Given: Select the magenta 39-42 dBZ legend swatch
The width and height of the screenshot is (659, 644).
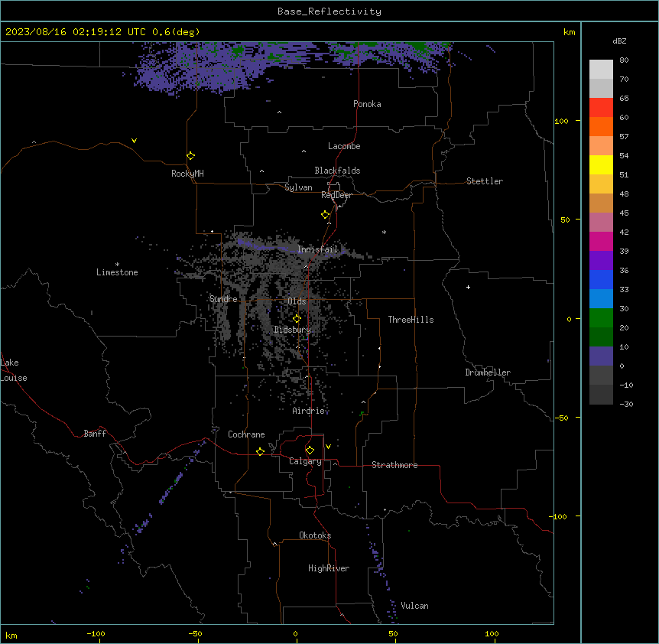Looking at the screenshot, I should (x=601, y=241).
